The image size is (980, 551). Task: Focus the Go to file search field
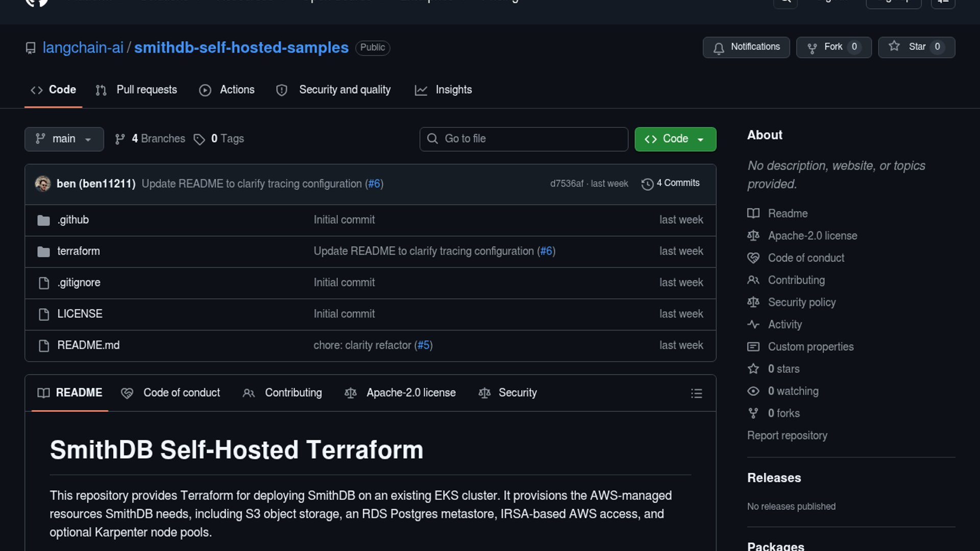(x=524, y=139)
